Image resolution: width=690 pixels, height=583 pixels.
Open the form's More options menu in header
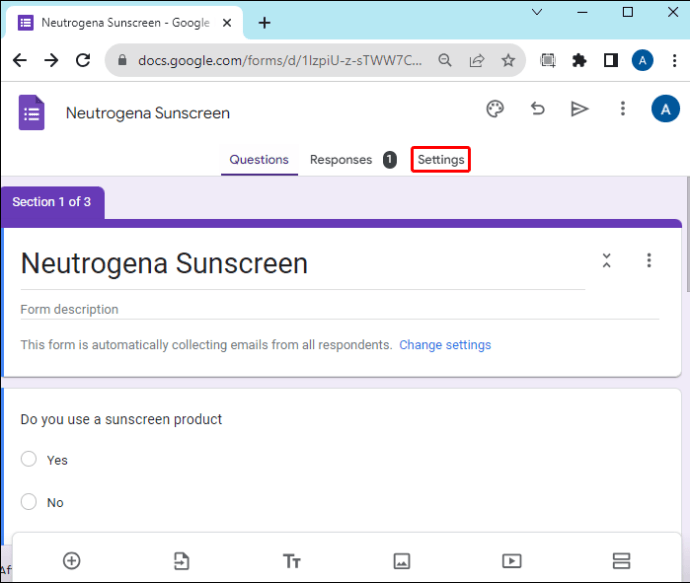622,108
